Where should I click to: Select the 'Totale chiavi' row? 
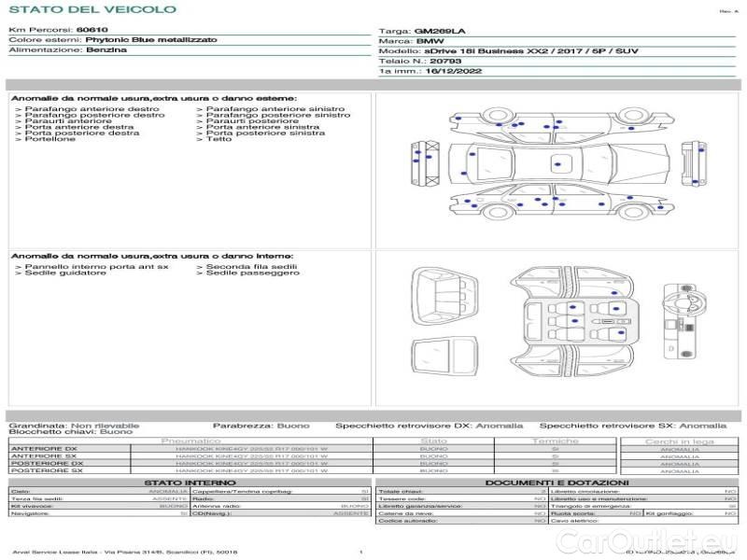coord(461,492)
